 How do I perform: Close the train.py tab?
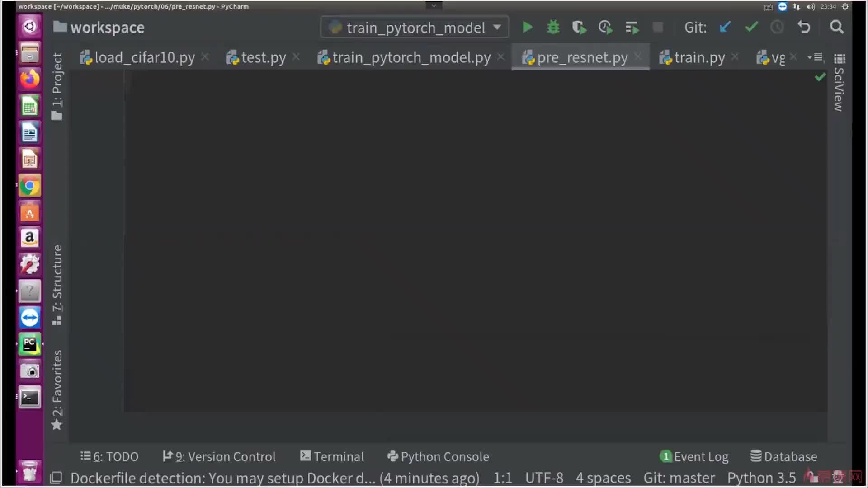(735, 57)
